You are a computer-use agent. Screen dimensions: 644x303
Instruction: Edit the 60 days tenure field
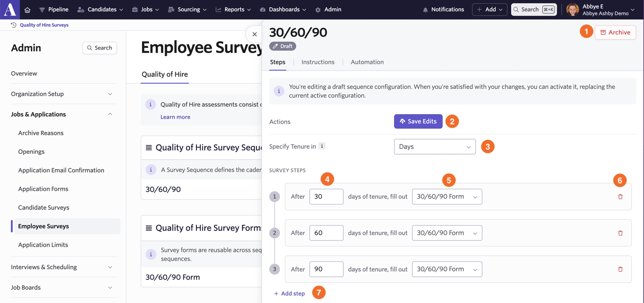point(326,233)
